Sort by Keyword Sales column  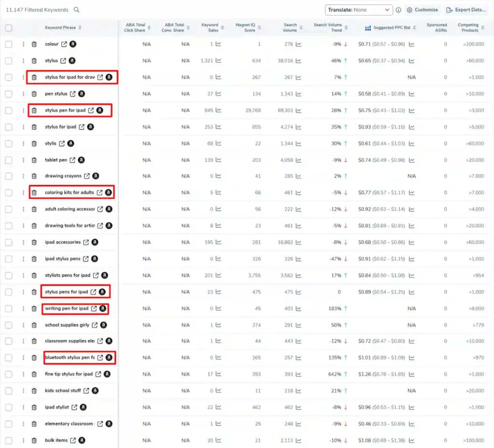(222, 28)
